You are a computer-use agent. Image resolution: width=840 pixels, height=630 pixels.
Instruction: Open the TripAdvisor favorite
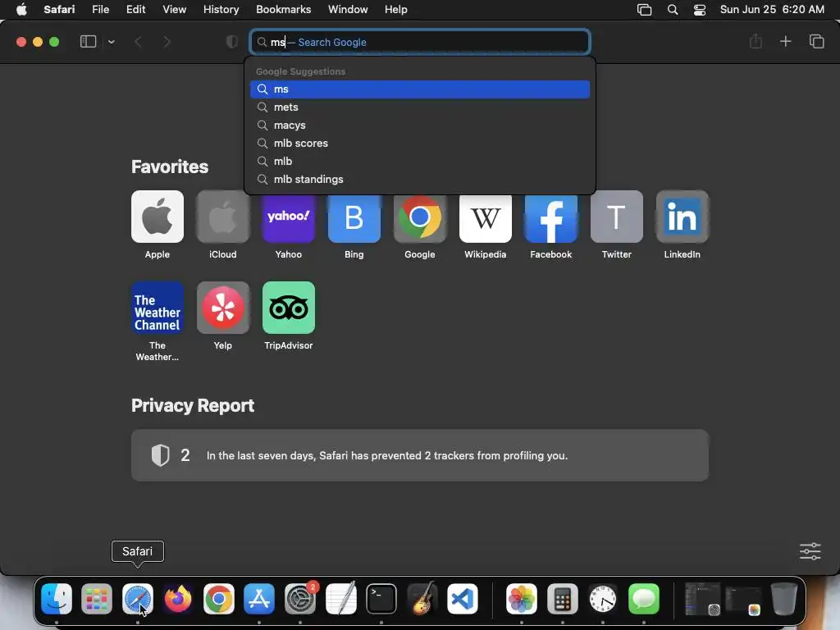[289, 308]
